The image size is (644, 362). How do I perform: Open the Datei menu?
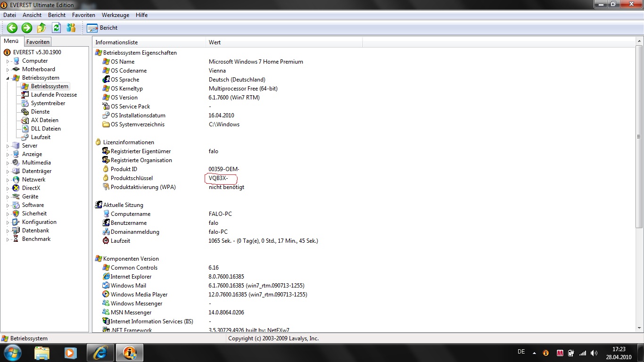coord(9,15)
